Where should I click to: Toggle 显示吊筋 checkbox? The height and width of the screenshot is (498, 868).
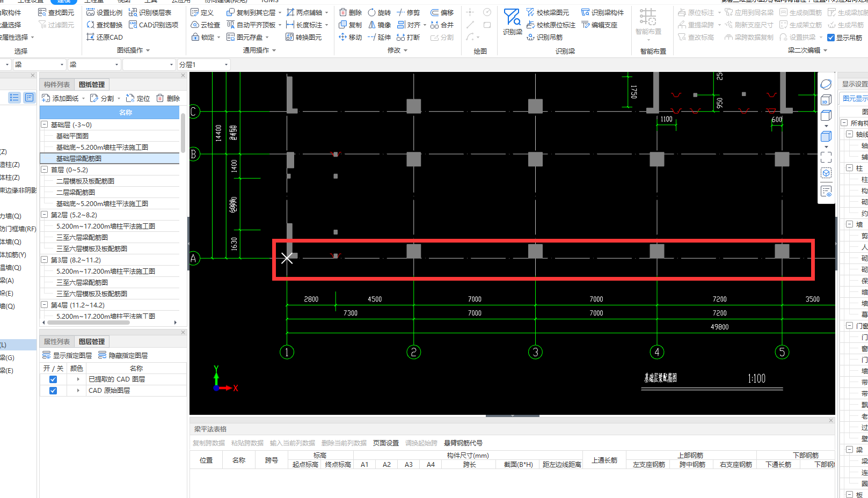[831, 38]
